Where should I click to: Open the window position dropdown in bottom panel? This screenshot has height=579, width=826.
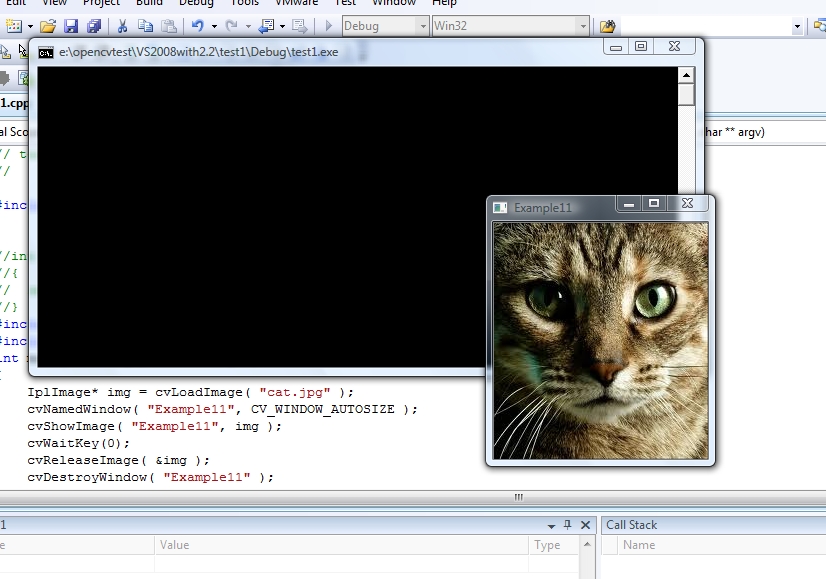pos(552,526)
